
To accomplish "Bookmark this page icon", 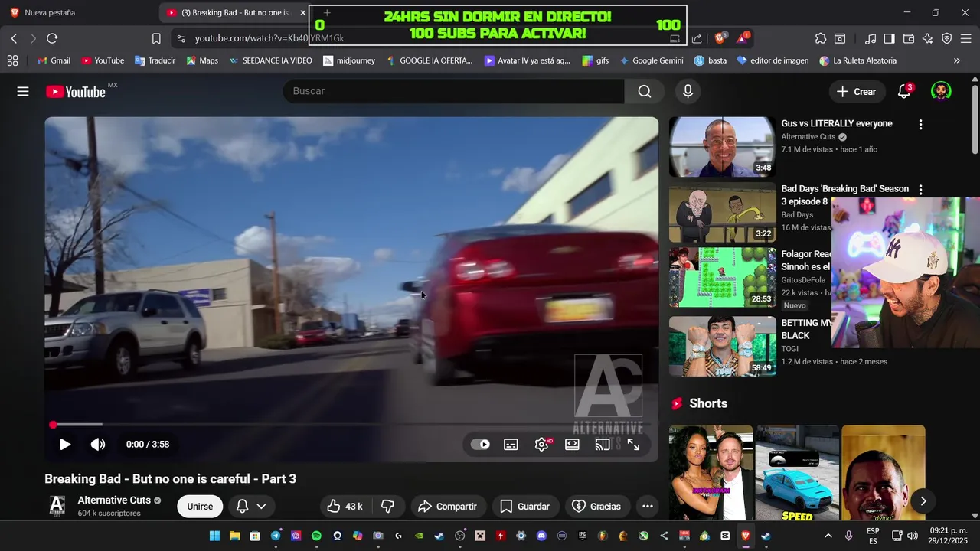I will 156,38.
